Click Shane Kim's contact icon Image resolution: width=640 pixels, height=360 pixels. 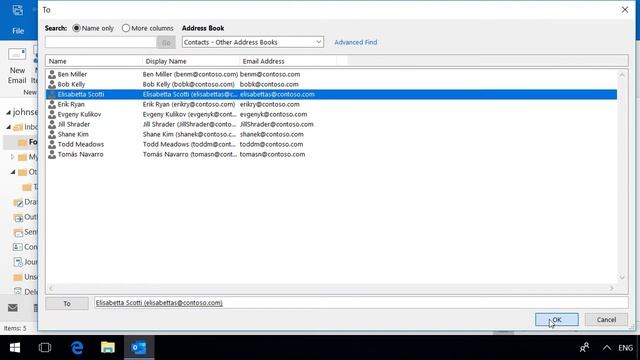click(x=52, y=134)
